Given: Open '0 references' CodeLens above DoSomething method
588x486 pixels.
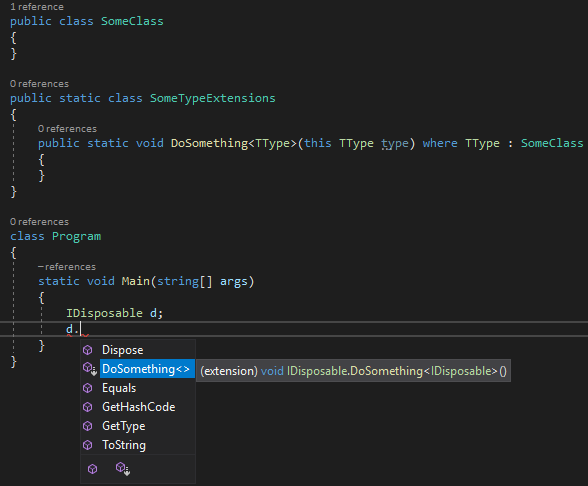Looking at the screenshot, I should tap(67, 129).
